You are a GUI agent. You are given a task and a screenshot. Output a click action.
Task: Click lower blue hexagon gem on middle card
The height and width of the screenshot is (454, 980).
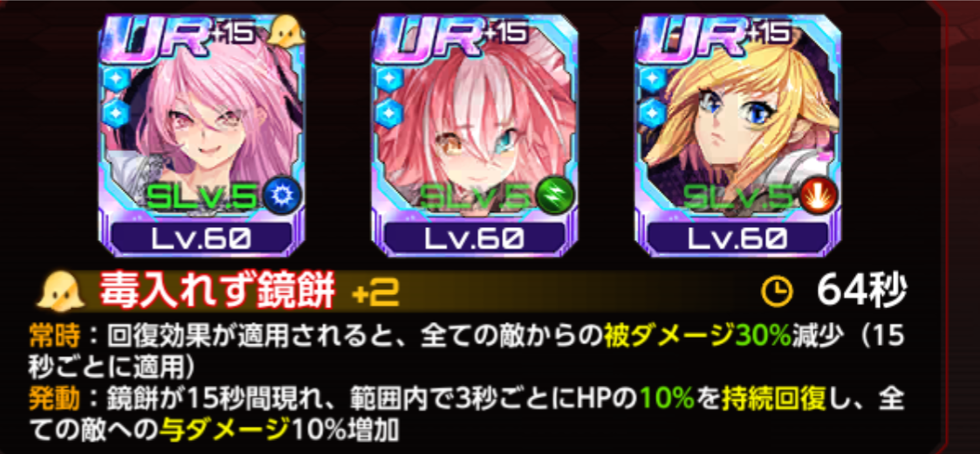tap(387, 113)
